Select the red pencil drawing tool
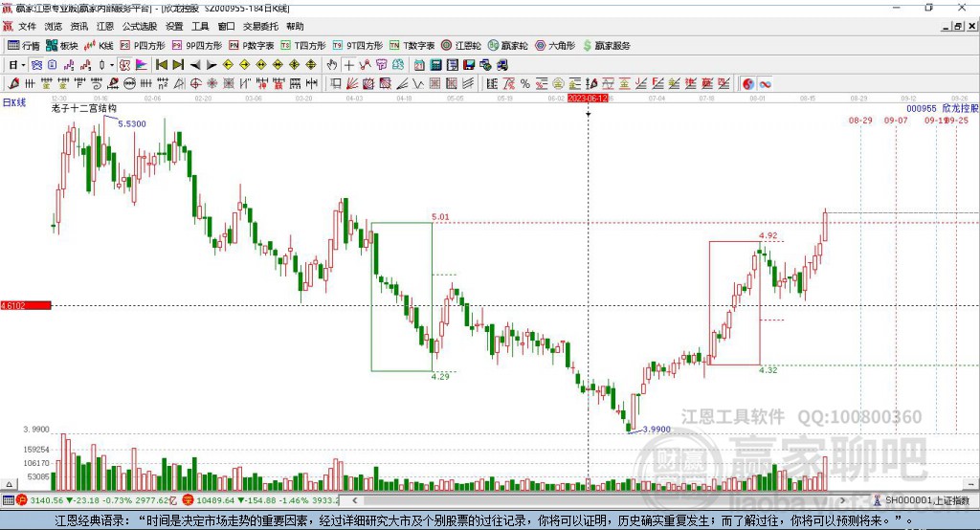This screenshot has height=530, width=980. tap(13, 83)
